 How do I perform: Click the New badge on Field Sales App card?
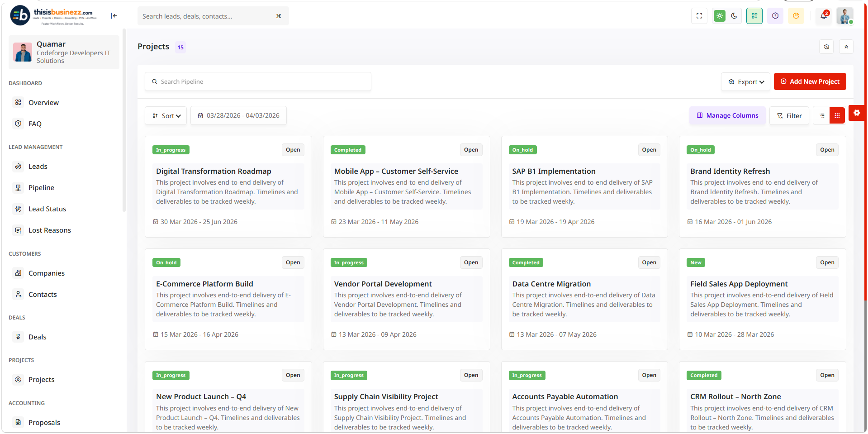696,262
